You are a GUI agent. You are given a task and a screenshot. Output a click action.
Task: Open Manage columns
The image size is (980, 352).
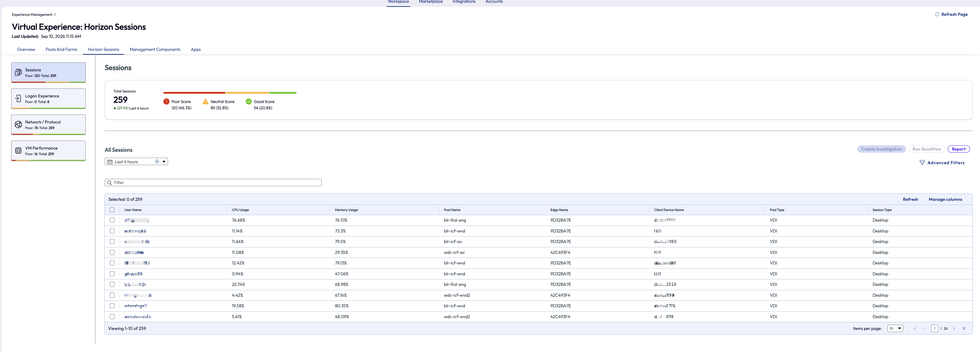pyautogui.click(x=946, y=199)
